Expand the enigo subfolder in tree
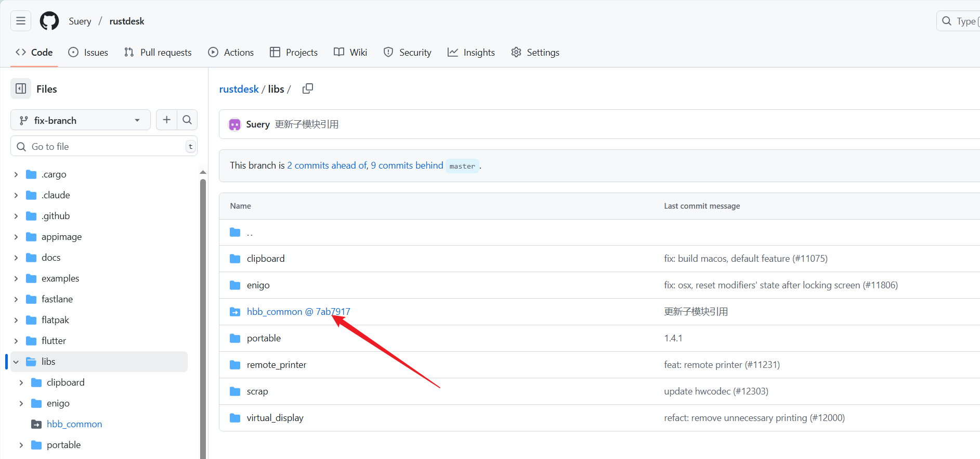 tap(21, 403)
